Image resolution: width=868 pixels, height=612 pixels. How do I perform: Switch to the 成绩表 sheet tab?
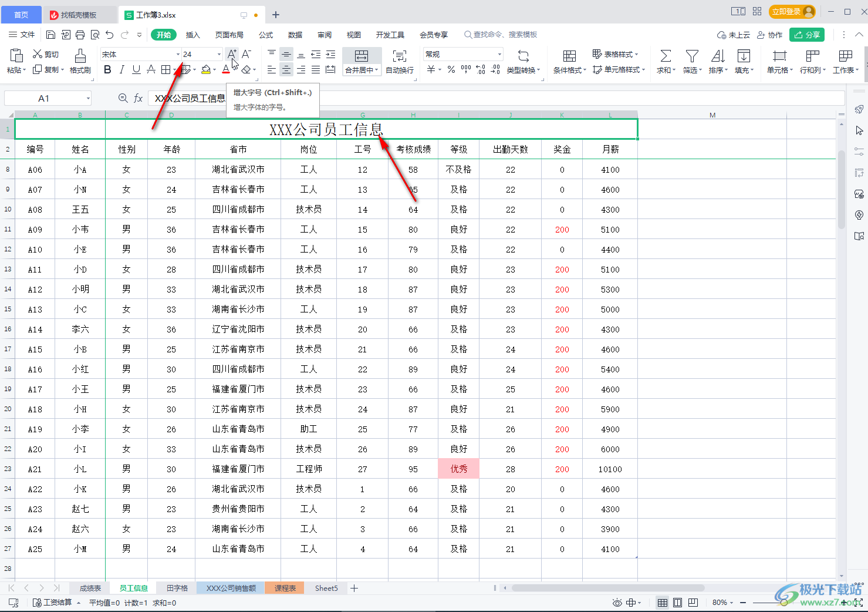(x=90, y=588)
